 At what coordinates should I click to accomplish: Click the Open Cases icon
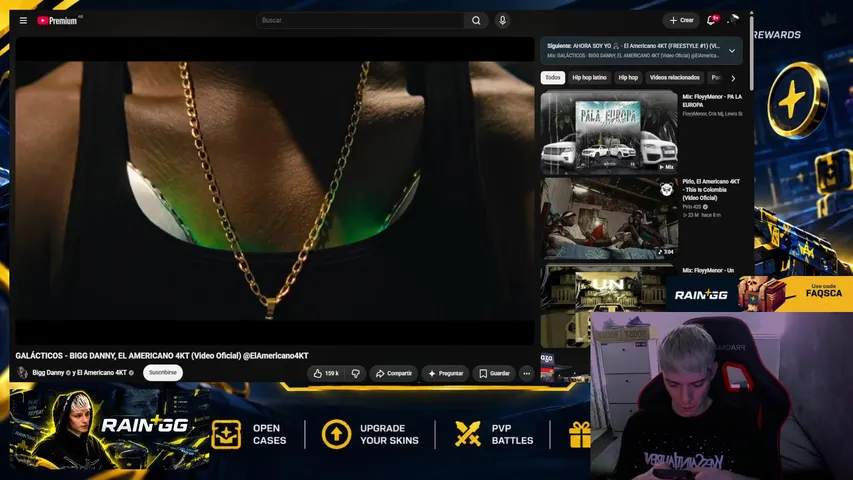pyautogui.click(x=226, y=434)
